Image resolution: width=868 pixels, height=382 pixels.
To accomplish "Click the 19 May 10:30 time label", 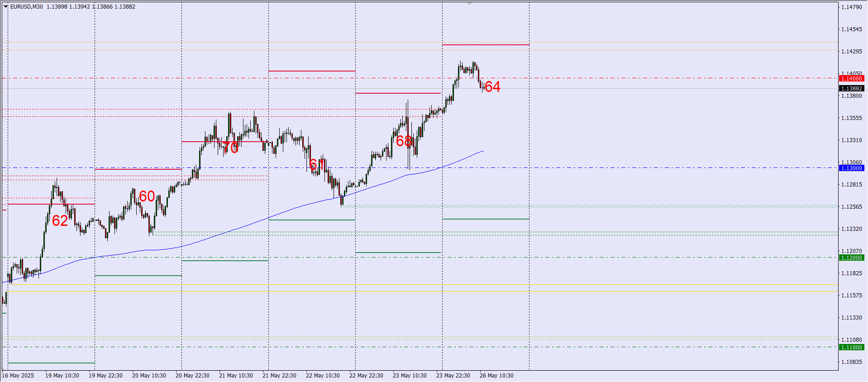I will [x=62, y=376].
